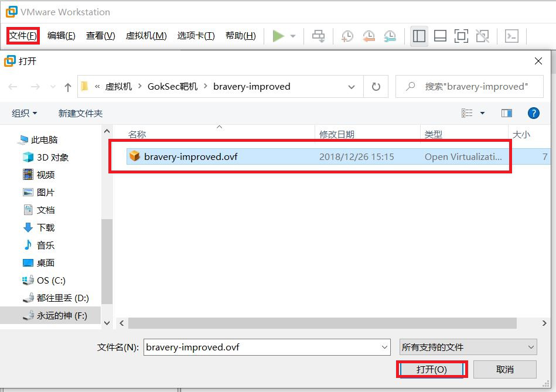Screen dimensions: 556x392
Task: Toggle the thumbnail bar view icon
Action: click(x=440, y=36)
